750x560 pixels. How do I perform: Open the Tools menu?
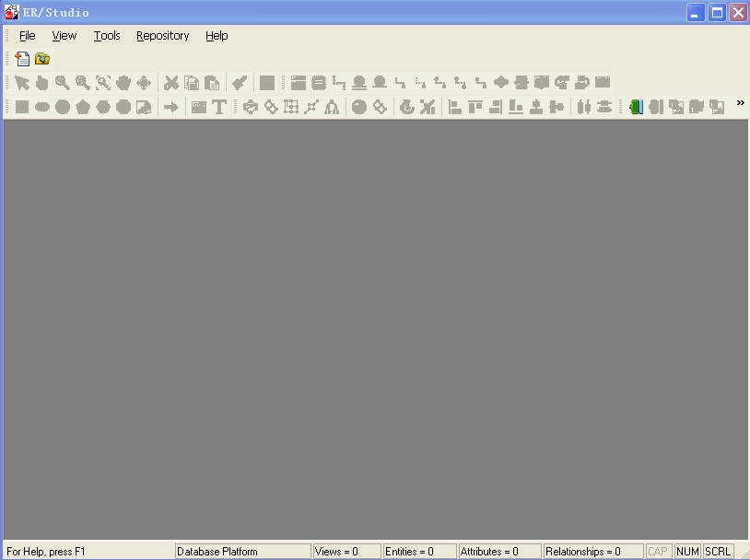(107, 36)
